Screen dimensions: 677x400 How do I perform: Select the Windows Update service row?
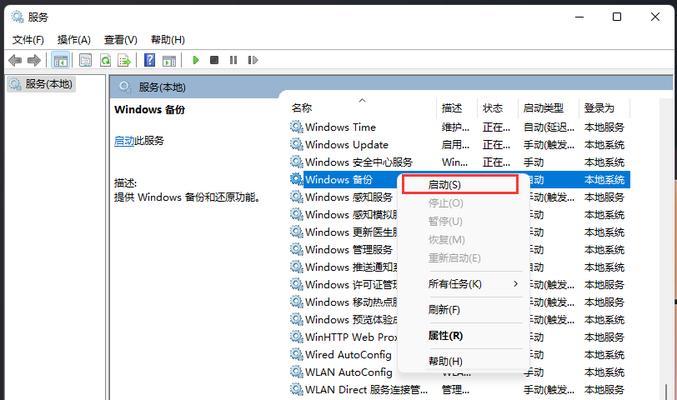[x=460, y=144]
